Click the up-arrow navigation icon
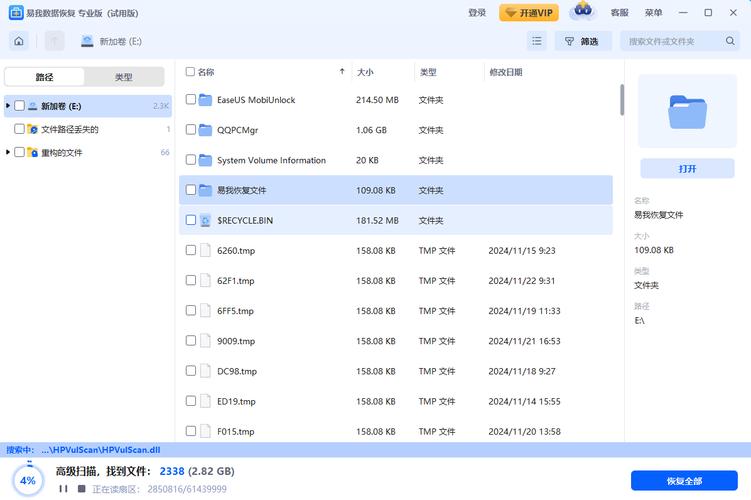 (x=54, y=41)
